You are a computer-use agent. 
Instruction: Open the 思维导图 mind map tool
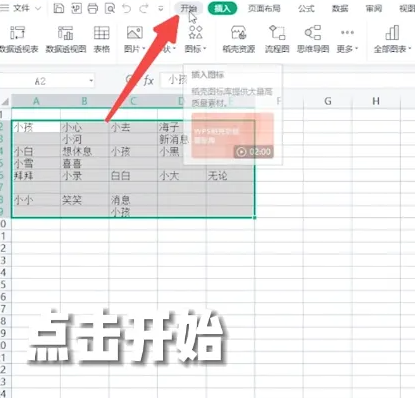coord(313,39)
